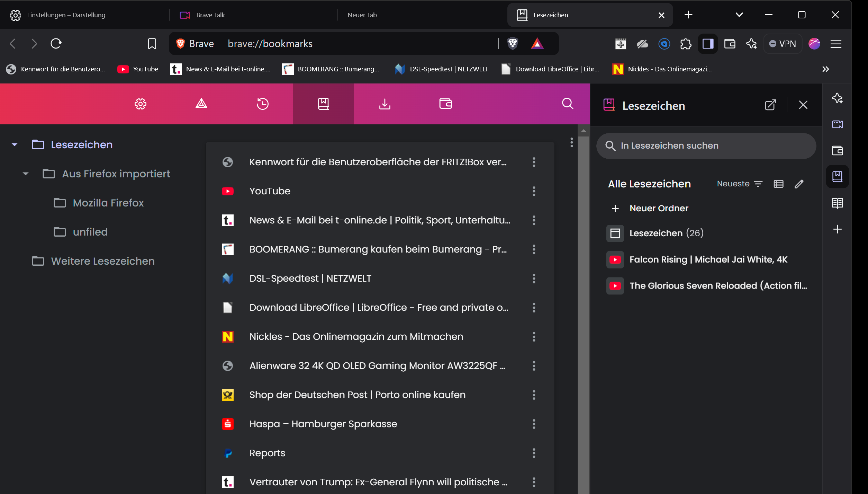
Task: Toggle compact list view in side panel
Action: [779, 184]
